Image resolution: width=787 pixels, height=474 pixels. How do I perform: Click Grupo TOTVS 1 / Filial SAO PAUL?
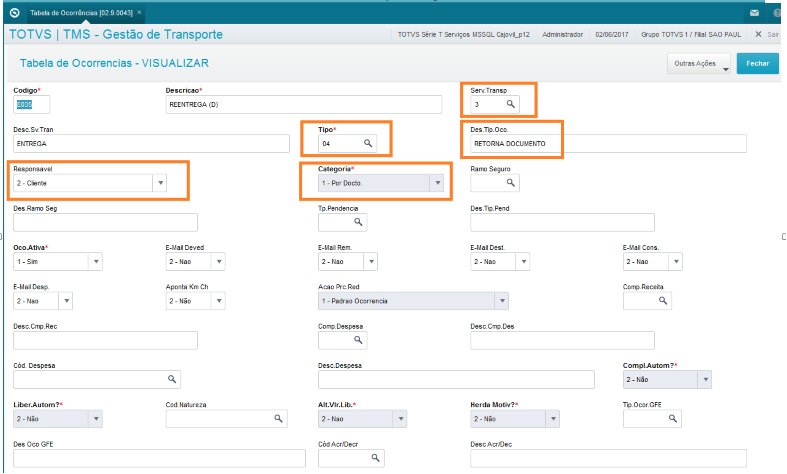point(691,35)
